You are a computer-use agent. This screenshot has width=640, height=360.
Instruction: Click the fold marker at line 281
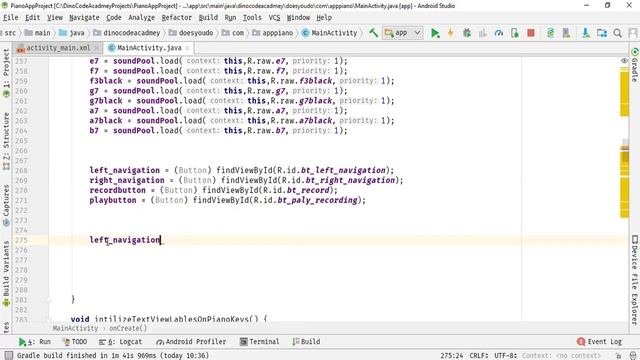(x=49, y=300)
